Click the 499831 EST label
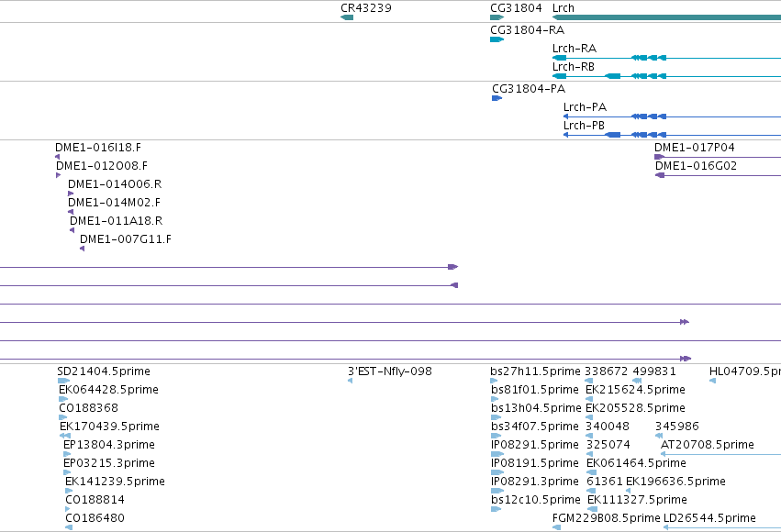 (x=654, y=371)
